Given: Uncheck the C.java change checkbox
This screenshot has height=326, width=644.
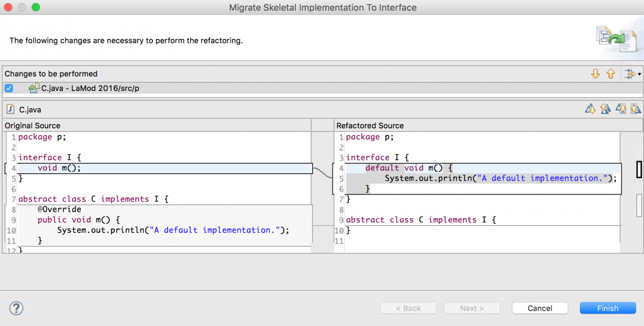Looking at the screenshot, I should pos(9,88).
